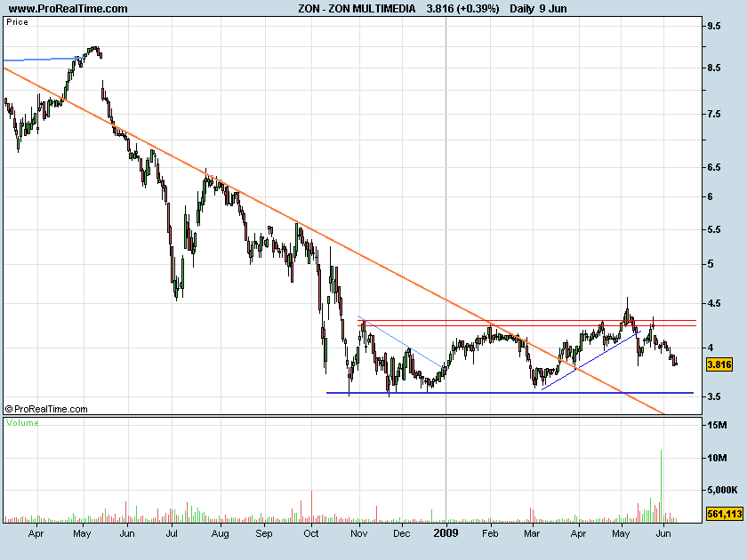Select the blue horizontal support line at 3.5
747x560 pixels.
pos(510,393)
